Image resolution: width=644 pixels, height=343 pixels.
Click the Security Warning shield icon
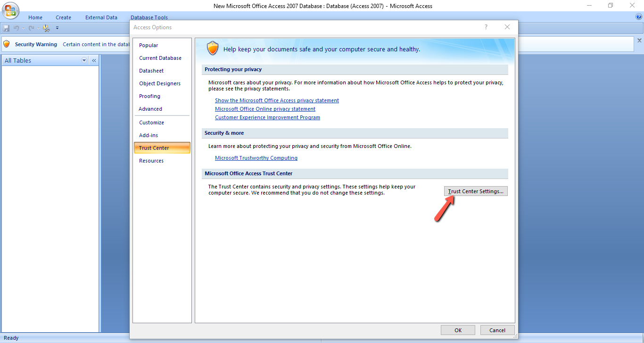pyautogui.click(x=7, y=44)
